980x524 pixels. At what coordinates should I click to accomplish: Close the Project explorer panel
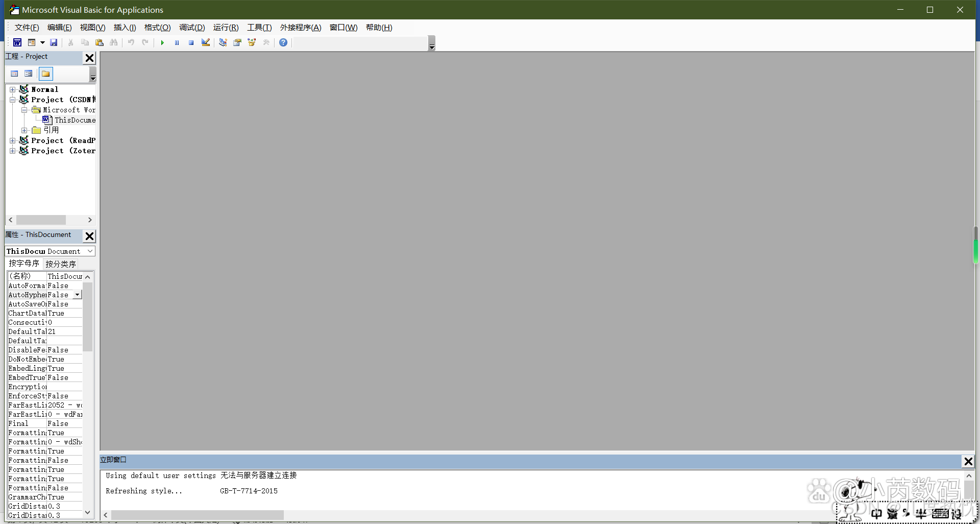point(90,58)
